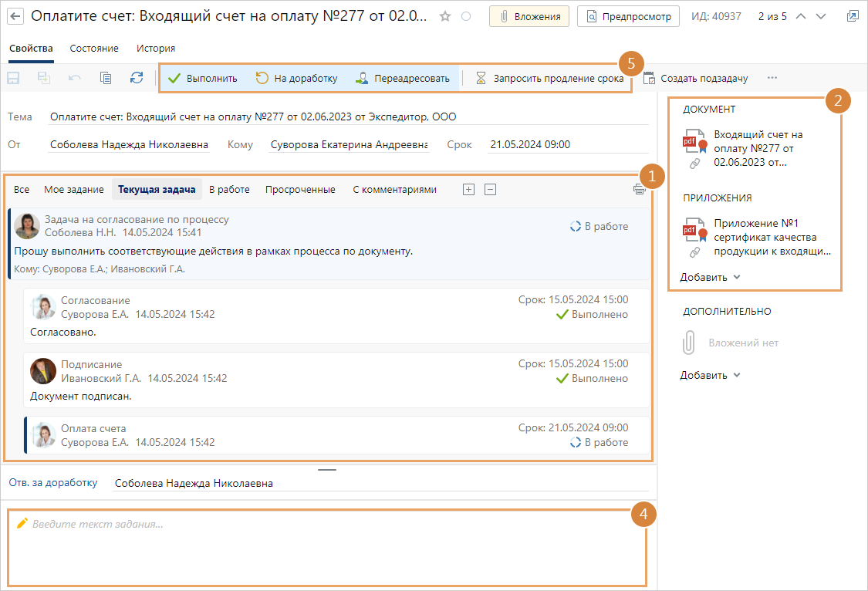
Task: Click the refresh icon in toolbar
Action: coord(137,78)
